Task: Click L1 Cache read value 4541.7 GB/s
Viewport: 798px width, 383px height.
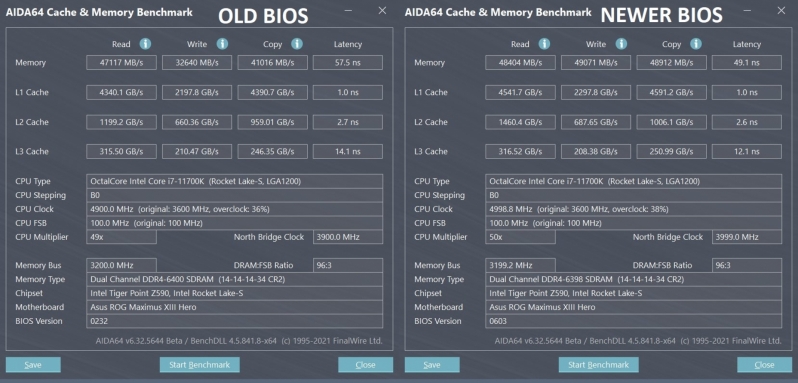Action: [520, 93]
